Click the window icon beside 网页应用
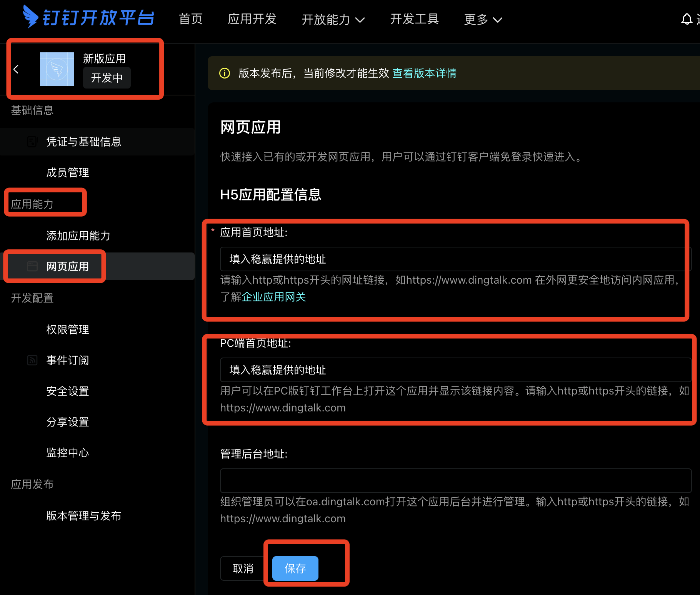The height and width of the screenshot is (595, 700). pos(32,266)
